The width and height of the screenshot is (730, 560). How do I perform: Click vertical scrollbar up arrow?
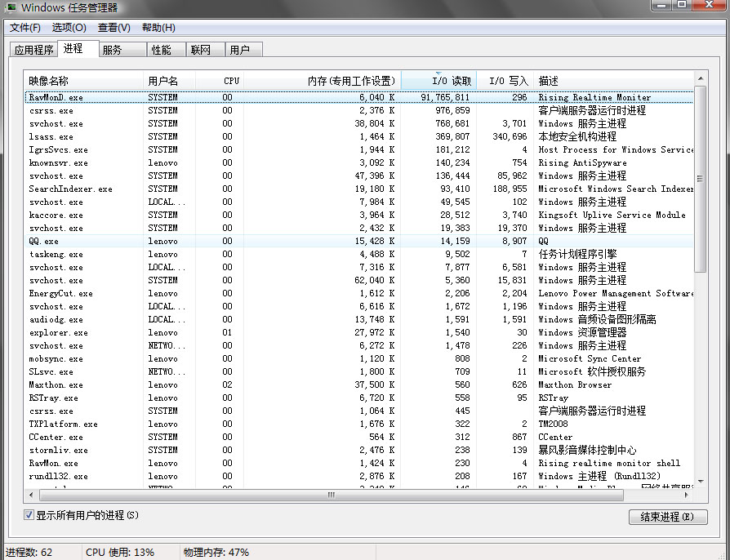coord(701,78)
